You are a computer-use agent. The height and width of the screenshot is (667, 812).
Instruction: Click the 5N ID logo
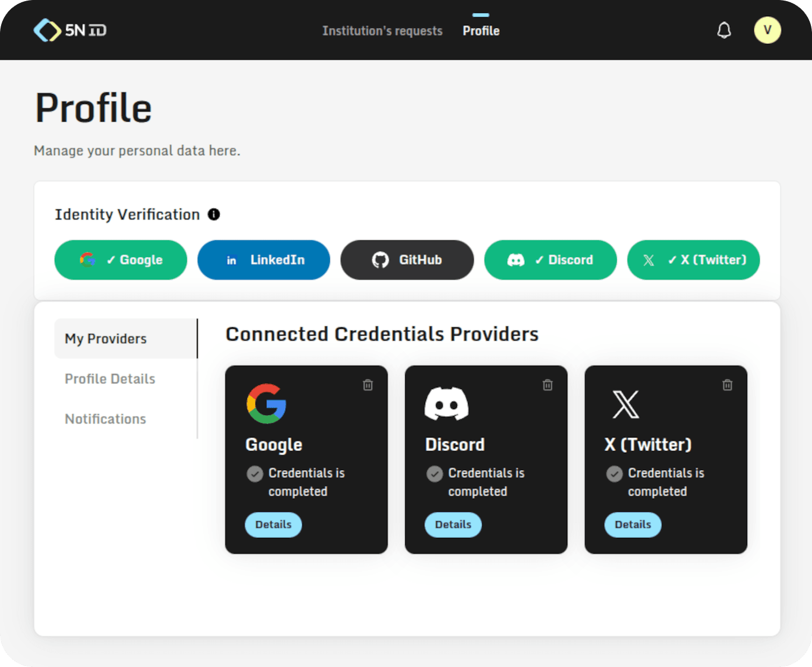(70, 30)
